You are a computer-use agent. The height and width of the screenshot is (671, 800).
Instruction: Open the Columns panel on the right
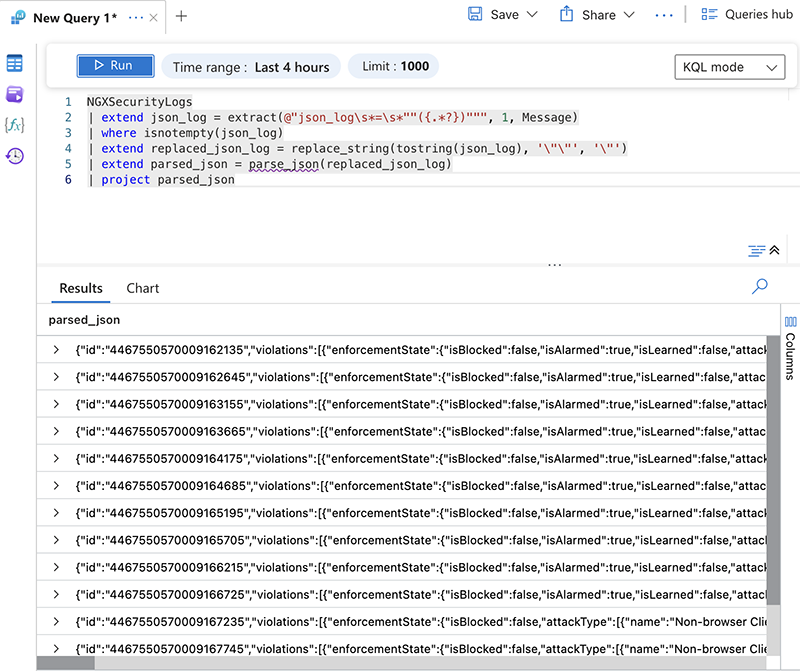pos(791,342)
